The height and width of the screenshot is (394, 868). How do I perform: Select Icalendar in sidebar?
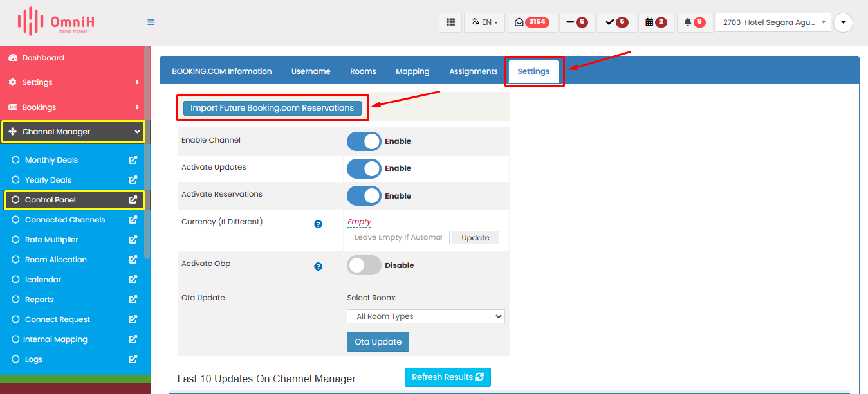[43, 280]
